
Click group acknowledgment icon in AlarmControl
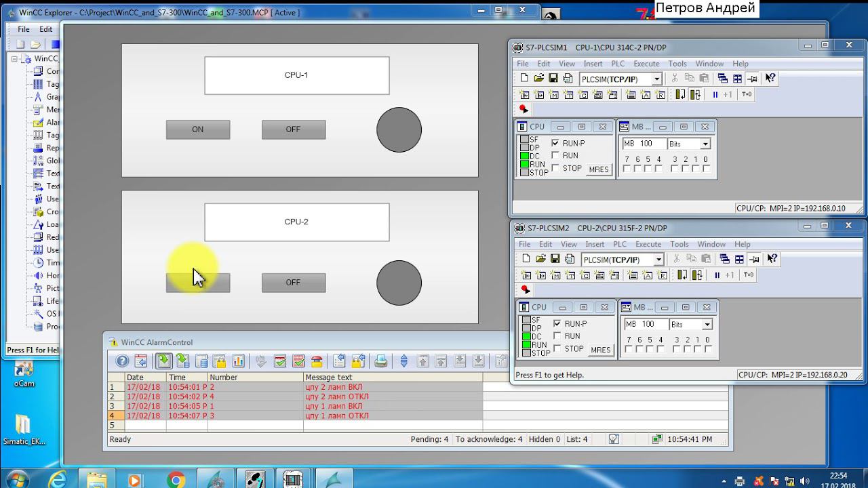[298, 361]
